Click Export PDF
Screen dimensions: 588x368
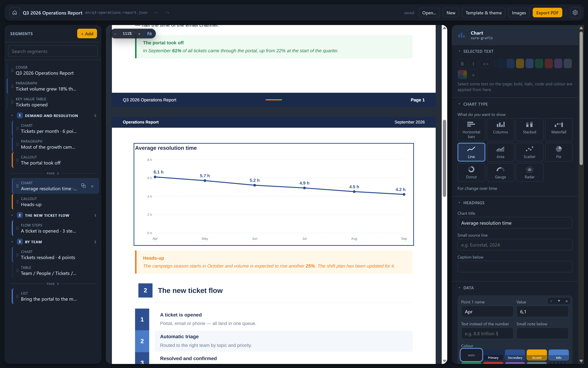[x=547, y=13]
